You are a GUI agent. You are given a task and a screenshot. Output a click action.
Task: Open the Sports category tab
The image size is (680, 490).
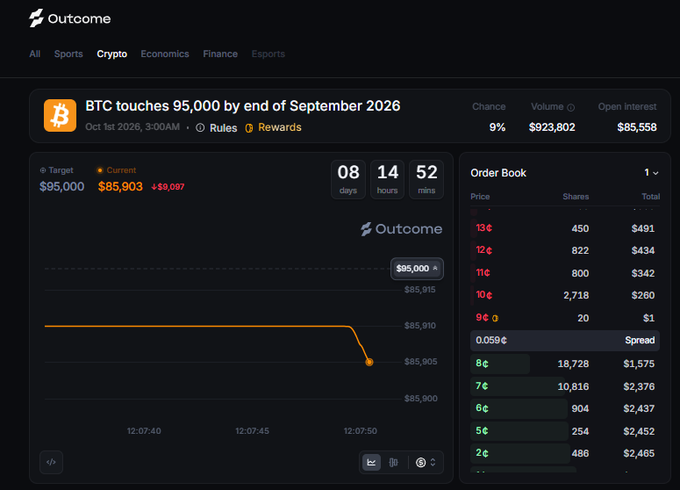(69, 54)
